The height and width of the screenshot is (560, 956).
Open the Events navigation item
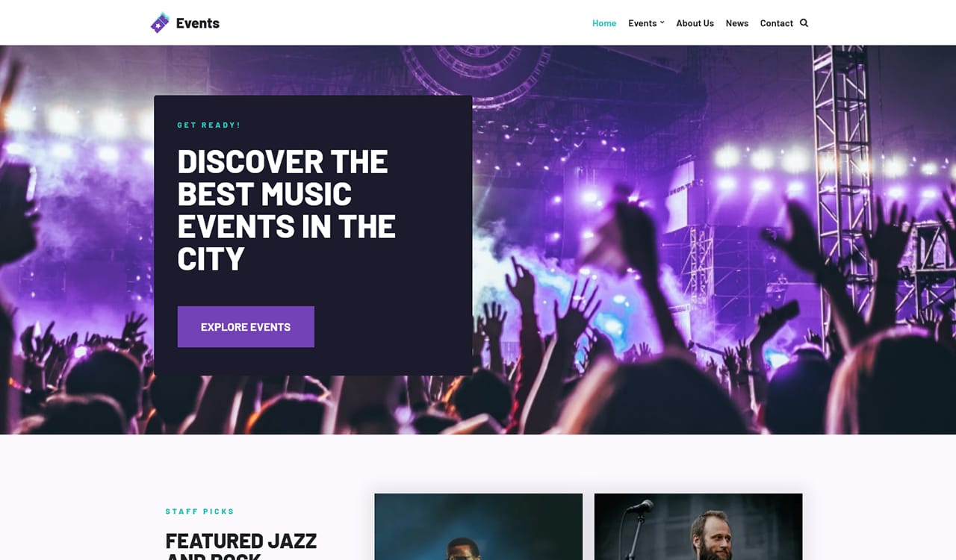pyautogui.click(x=642, y=23)
